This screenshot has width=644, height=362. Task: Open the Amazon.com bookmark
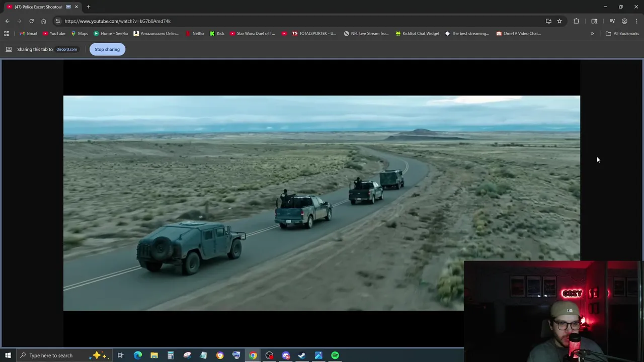click(x=156, y=34)
